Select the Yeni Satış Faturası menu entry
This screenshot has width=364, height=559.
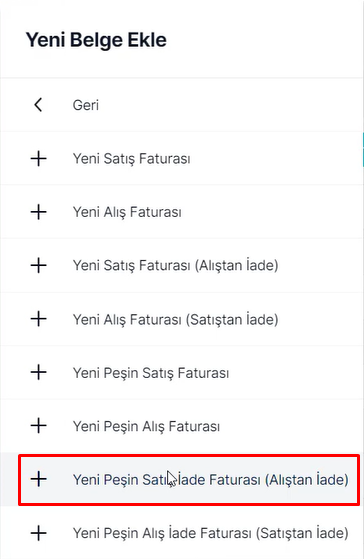point(132,159)
